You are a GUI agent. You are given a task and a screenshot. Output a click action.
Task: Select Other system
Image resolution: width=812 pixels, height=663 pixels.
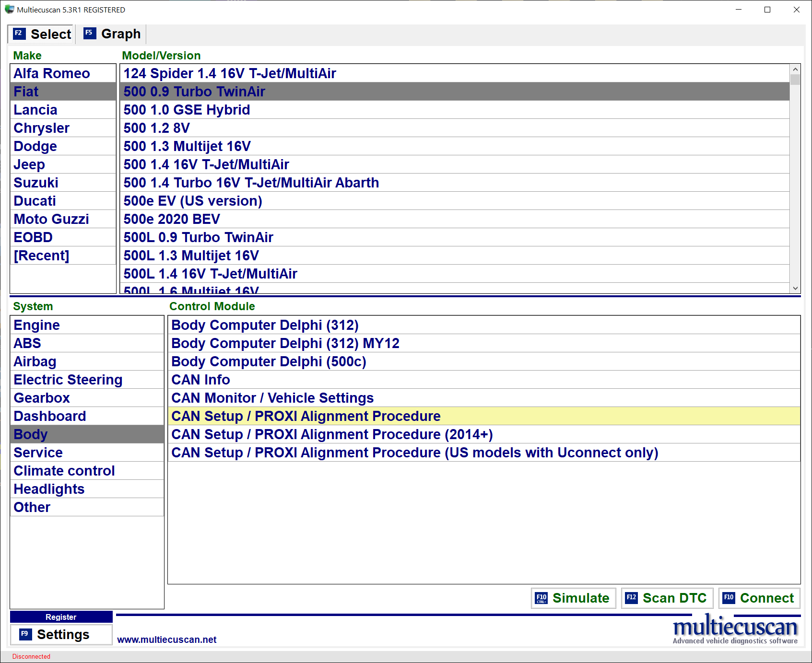[87, 507]
